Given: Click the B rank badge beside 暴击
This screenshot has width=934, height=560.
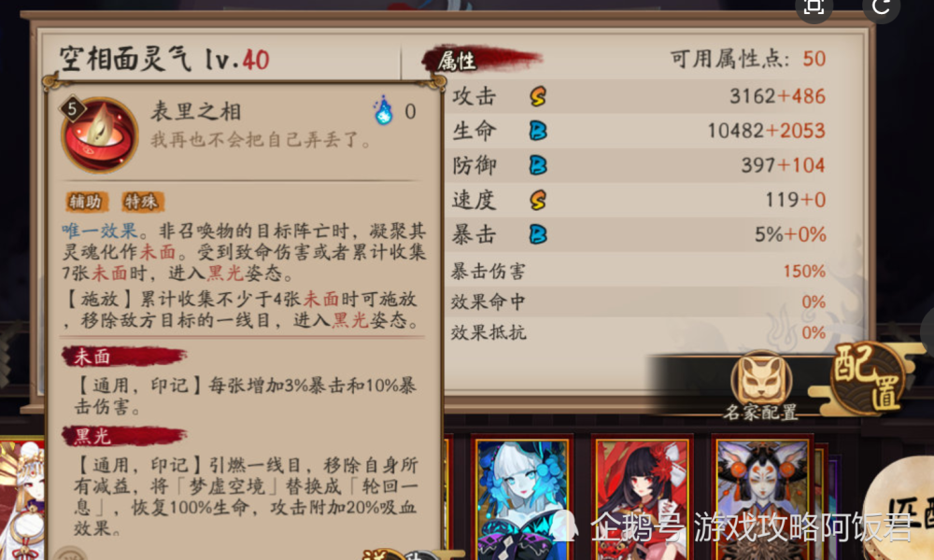Looking at the screenshot, I should (x=538, y=234).
